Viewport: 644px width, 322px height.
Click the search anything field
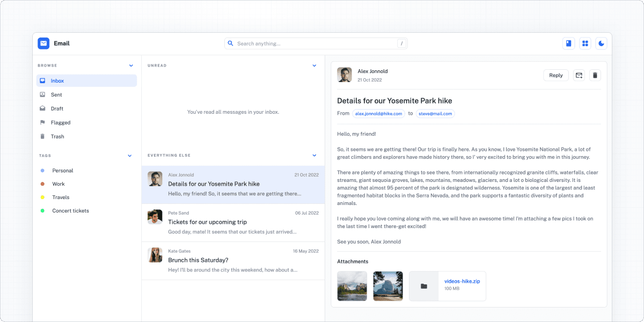point(316,43)
